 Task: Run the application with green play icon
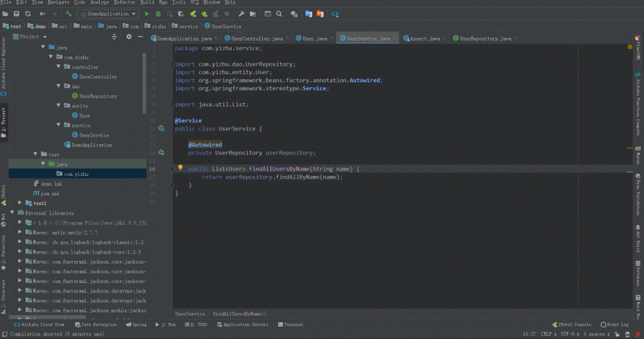click(x=147, y=14)
